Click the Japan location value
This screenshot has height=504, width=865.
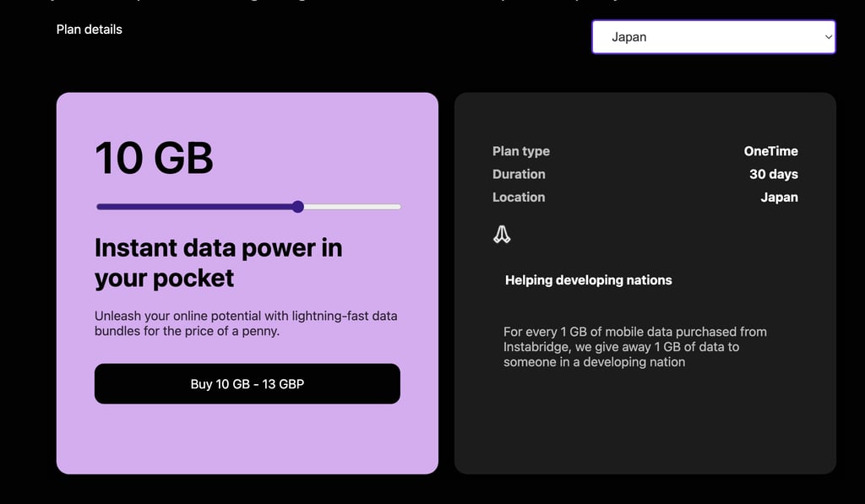(779, 198)
